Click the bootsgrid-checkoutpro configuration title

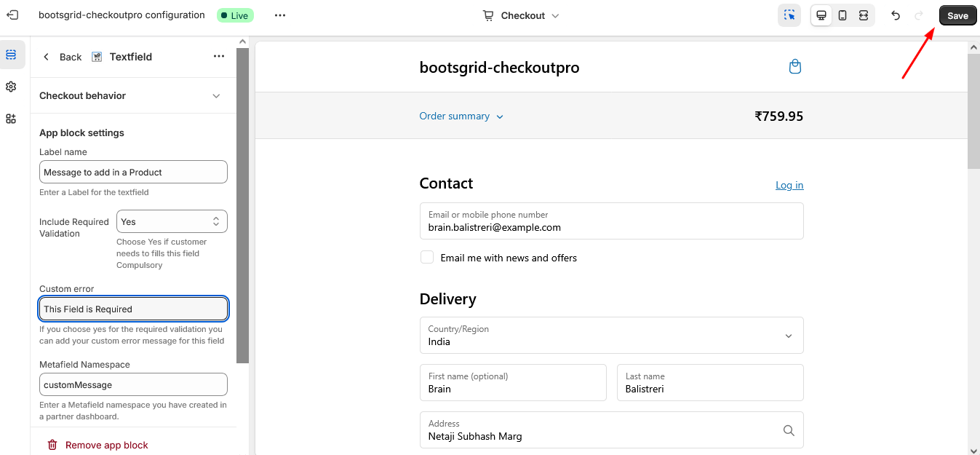pos(121,15)
